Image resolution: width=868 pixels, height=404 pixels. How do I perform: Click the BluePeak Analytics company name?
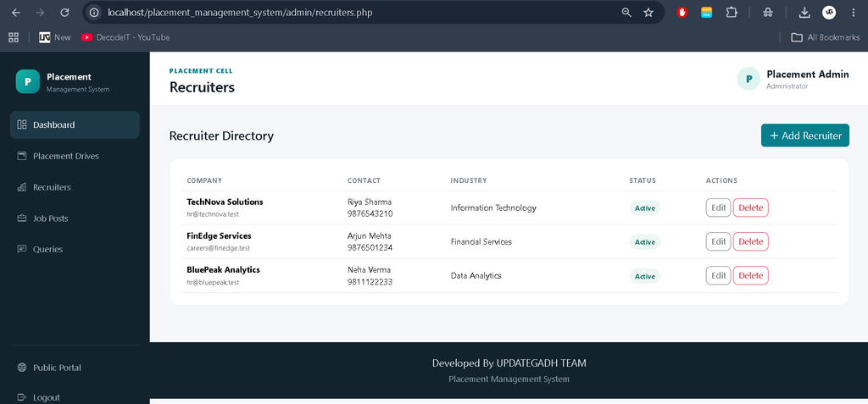tap(223, 270)
